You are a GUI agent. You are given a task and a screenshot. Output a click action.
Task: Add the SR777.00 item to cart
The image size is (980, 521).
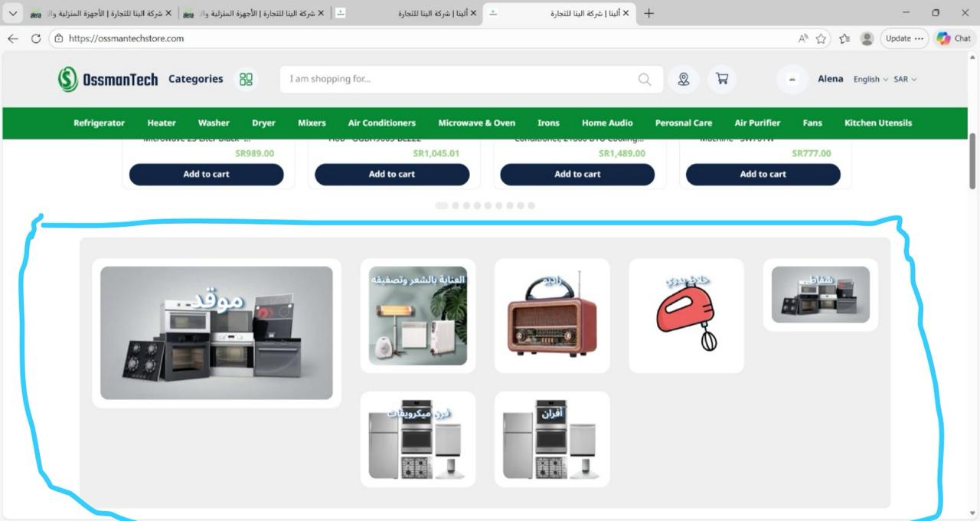click(x=763, y=174)
